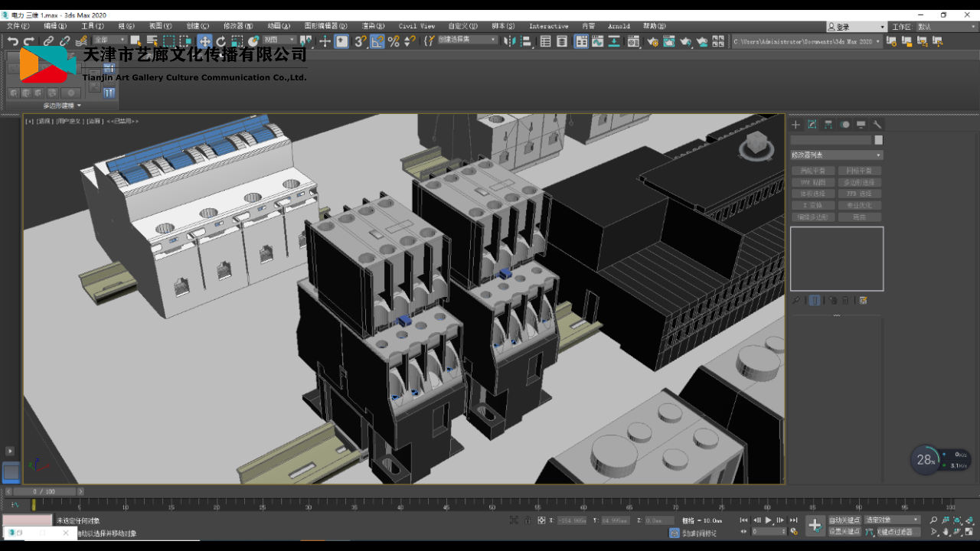The image size is (980, 551).
Task: Click the object color swatch beside name field
Action: click(x=878, y=140)
